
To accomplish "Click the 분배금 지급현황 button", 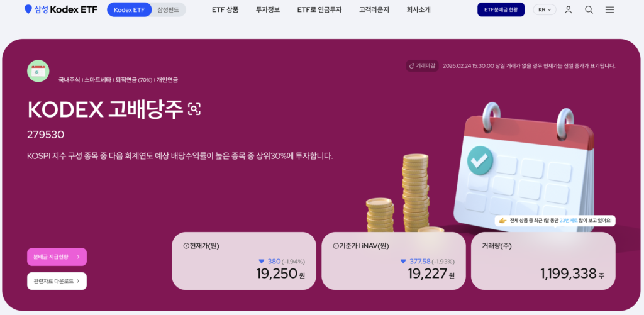I will tap(57, 257).
